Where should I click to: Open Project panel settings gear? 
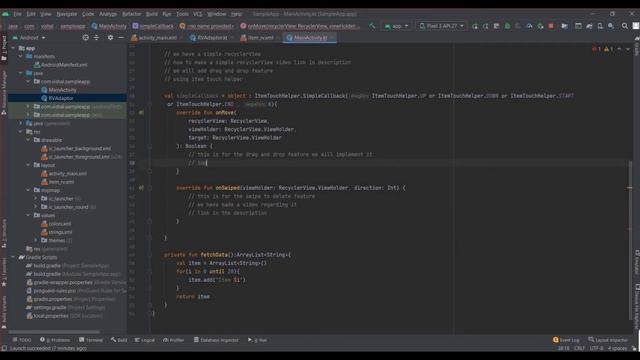[x=110, y=38]
